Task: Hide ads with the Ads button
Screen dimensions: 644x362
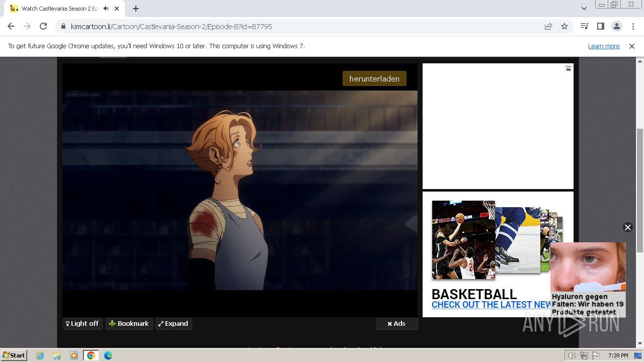Action: 396,324
